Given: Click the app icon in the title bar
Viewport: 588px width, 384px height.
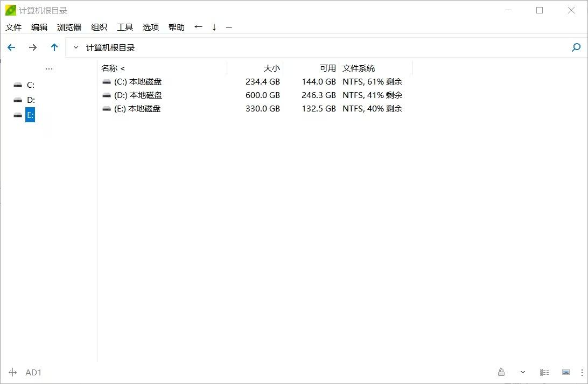Looking at the screenshot, I should 11,10.
